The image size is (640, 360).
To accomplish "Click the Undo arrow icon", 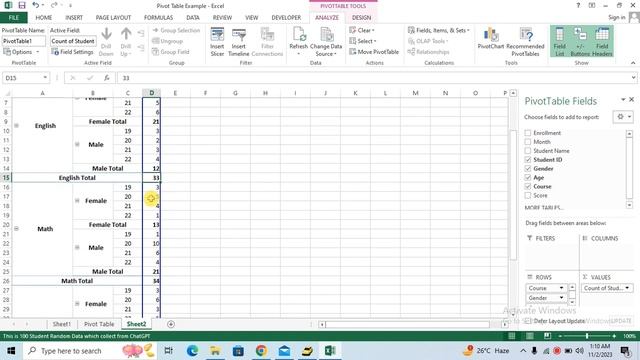I will point(36,5).
